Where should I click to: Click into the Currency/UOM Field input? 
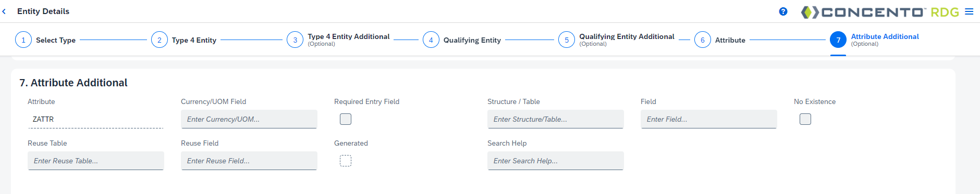point(249,119)
